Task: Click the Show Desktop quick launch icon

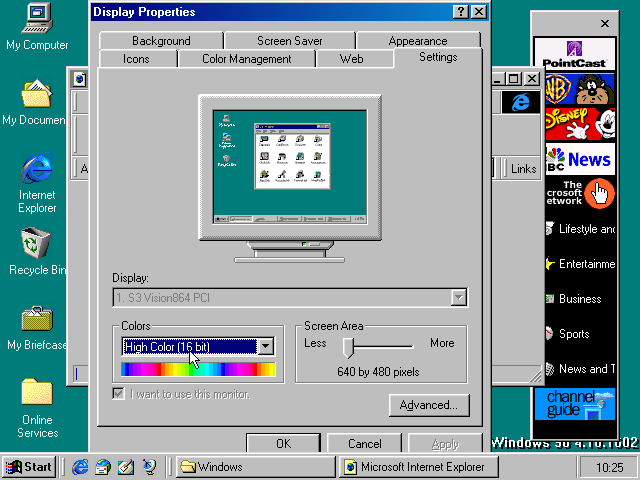Action: point(126,467)
